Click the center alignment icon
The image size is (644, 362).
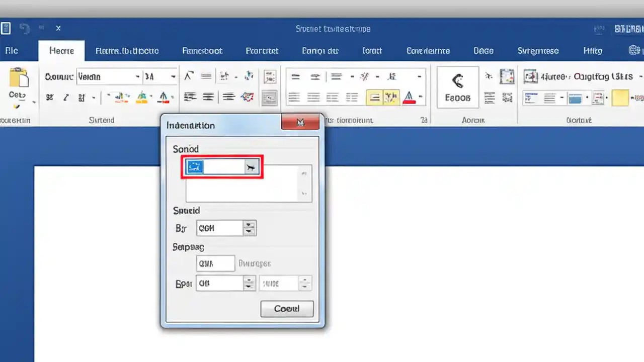coord(313,97)
